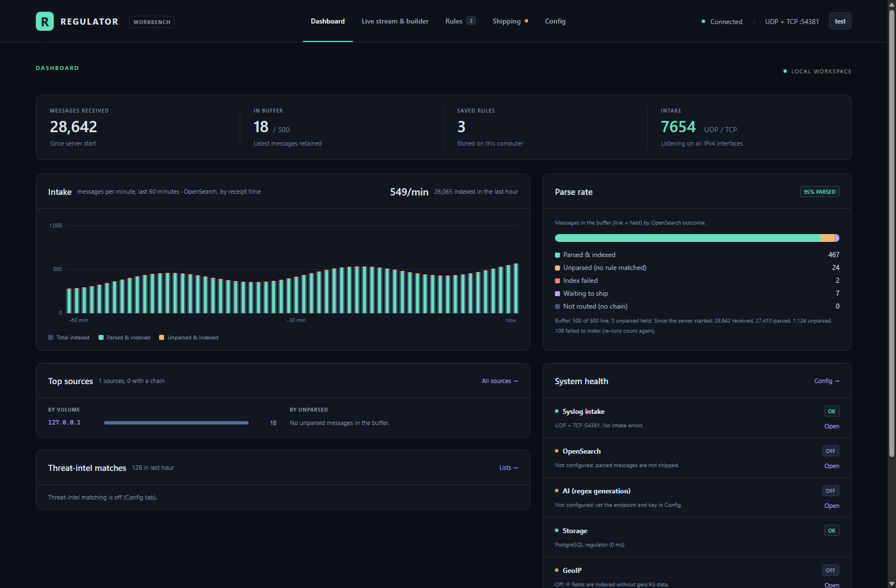Click the Unparsed (no rule matched) orange swatch
The image size is (896, 588).
tap(557, 268)
